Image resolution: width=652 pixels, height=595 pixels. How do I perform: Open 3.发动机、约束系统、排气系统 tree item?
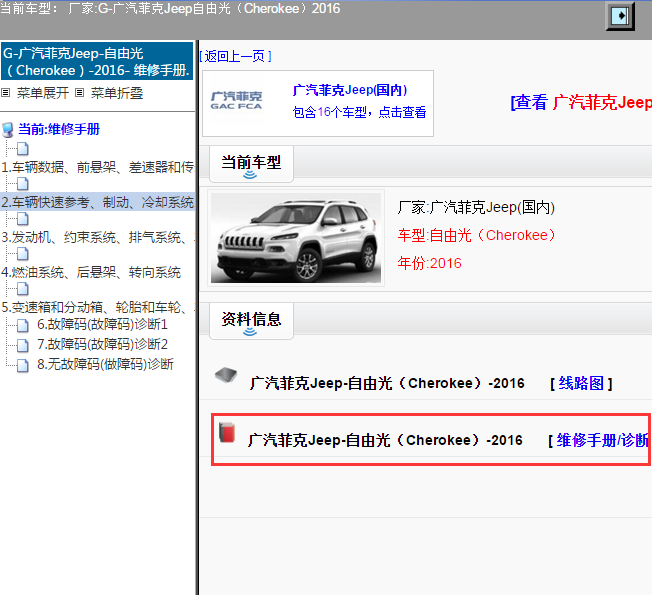point(98,237)
